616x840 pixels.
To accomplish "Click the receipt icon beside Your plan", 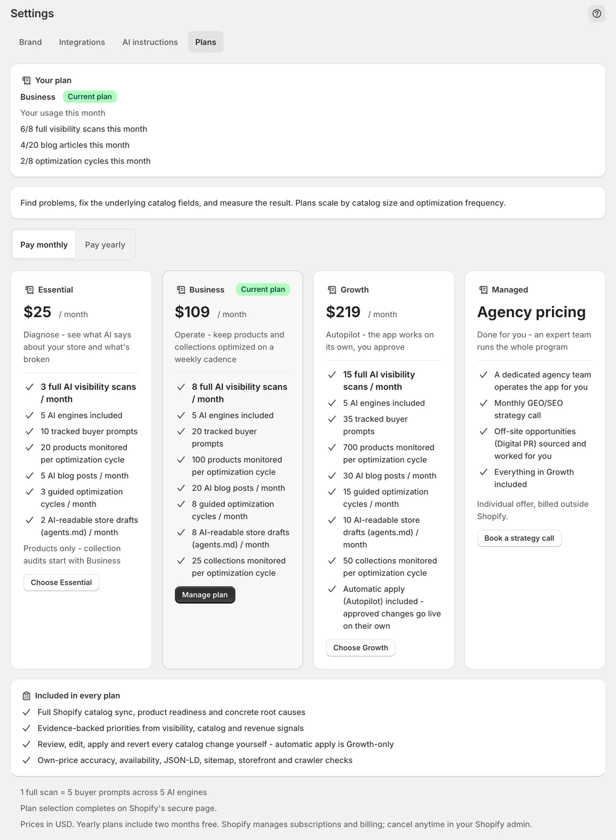I will (x=26, y=81).
